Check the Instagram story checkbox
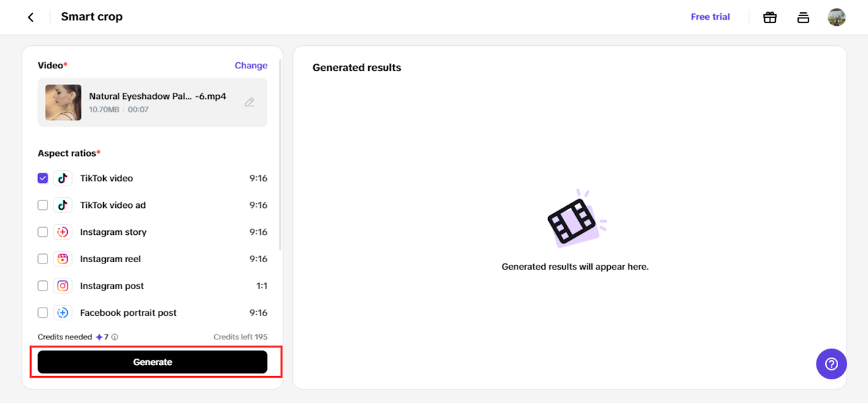 43,232
